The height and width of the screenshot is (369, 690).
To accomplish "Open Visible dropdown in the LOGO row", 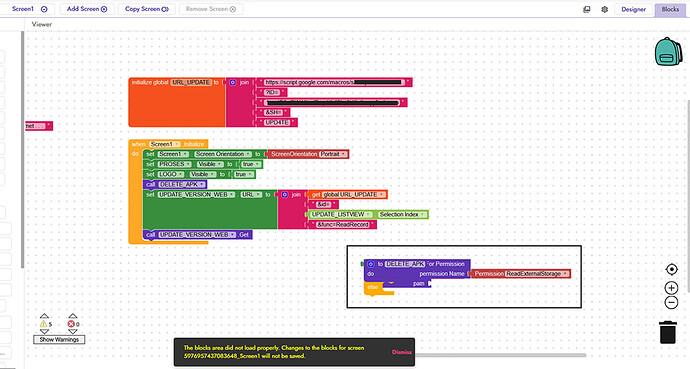I will (x=202, y=174).
